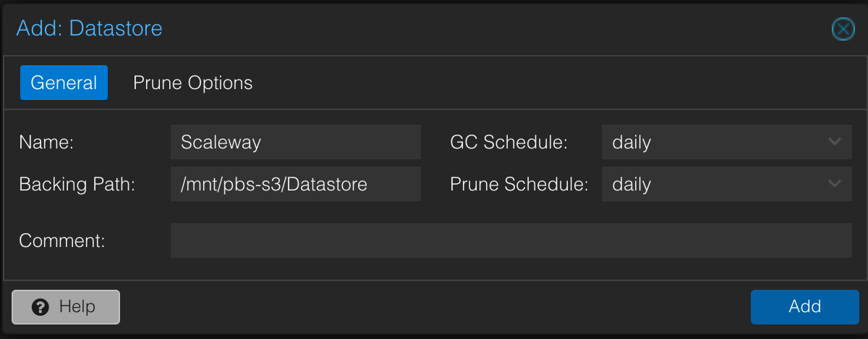
Task: Click the 'Comment:' label
Action: pyautogui.click(x=62, y=241)
